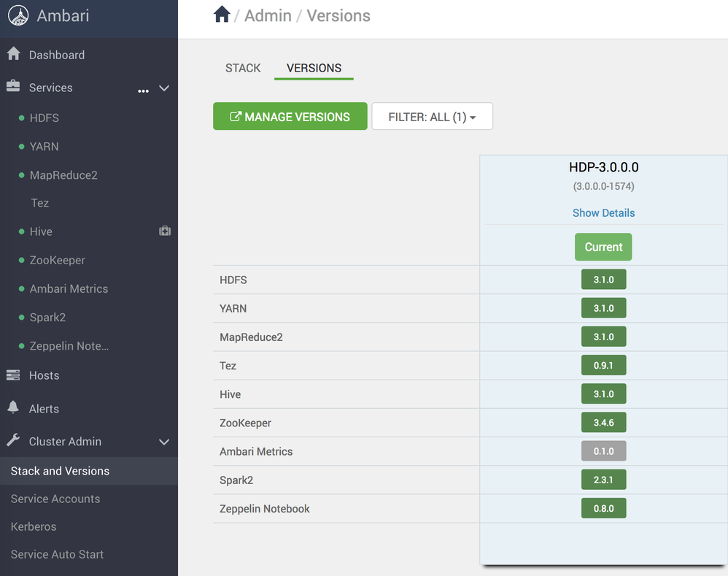Screen dimensions: 728x576
Task: Open Hosts in sidebar
Action: click(x=44, y=375)
